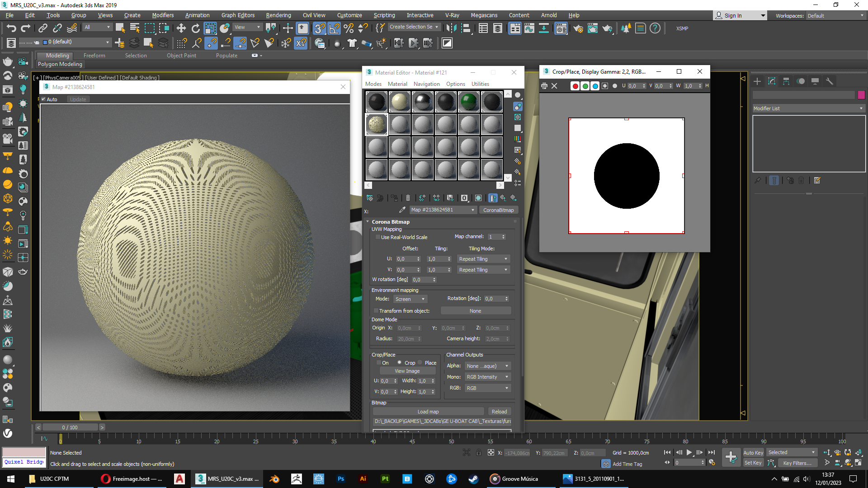Expand the Modifier List dropdown
This screenshot has width=868, height=488.
pos(808,108)
